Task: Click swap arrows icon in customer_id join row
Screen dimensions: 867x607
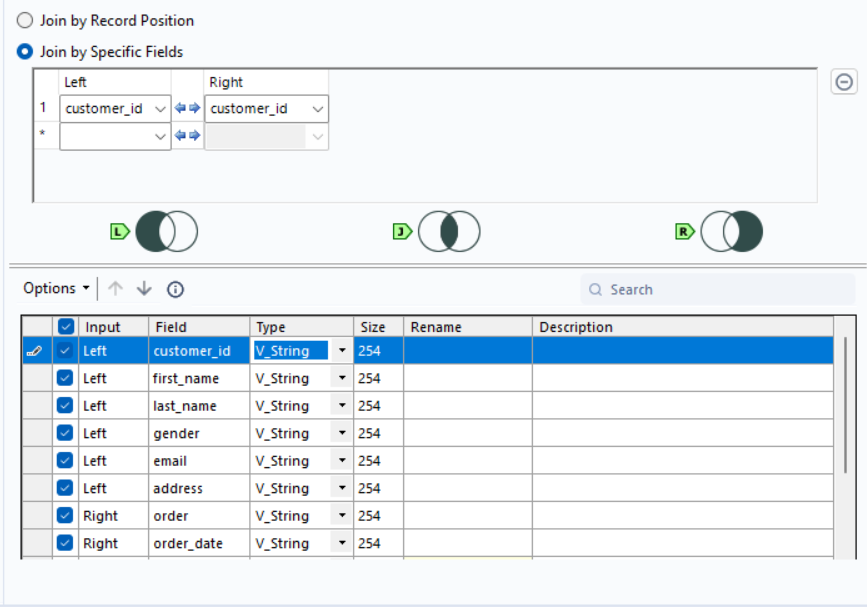Action: [x=187, y=108]
